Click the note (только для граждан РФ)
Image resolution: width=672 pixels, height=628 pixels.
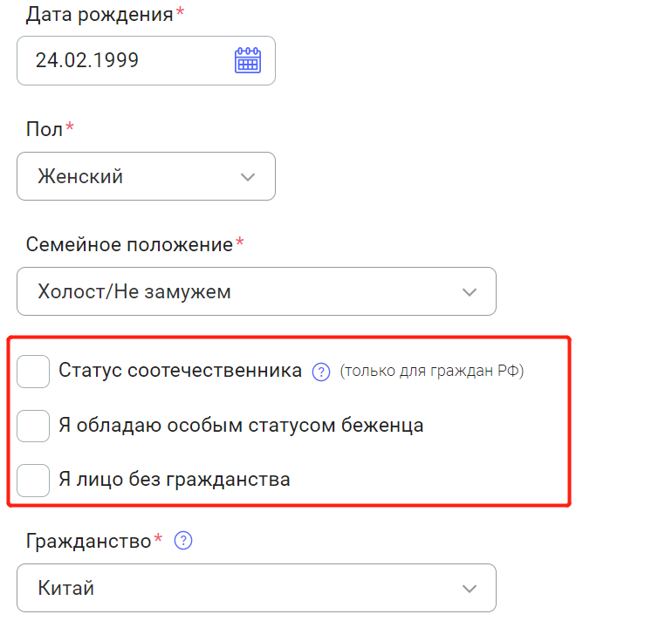coord(431,372)
